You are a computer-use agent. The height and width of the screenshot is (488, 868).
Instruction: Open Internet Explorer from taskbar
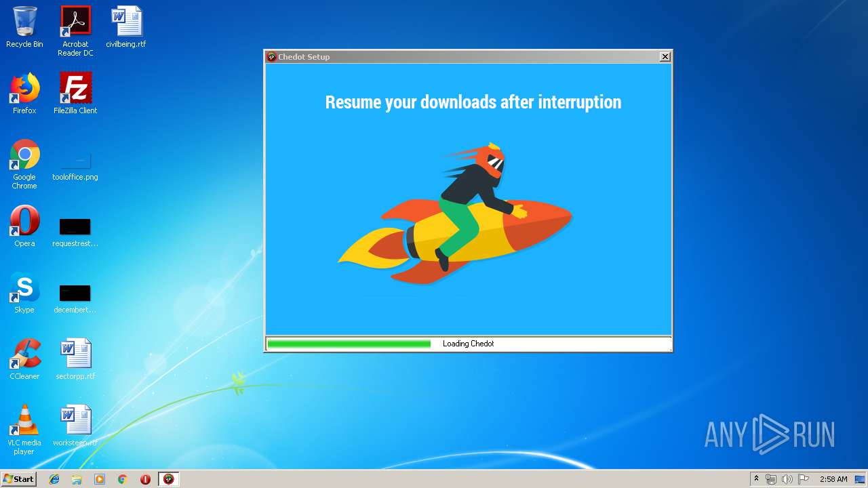click(x=54, y=479)
